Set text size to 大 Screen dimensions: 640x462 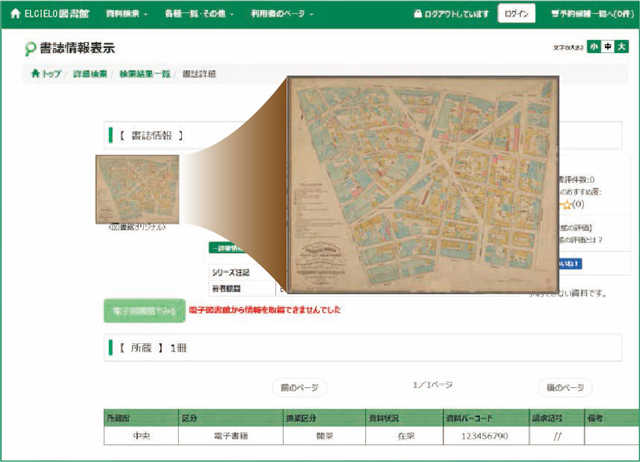point(622,47)
